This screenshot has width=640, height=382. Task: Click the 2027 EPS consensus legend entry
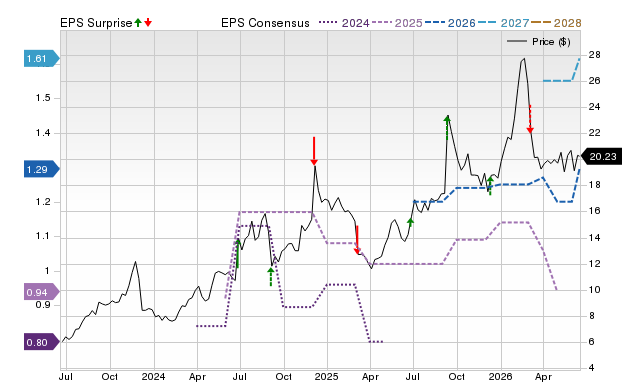(504, 23)
